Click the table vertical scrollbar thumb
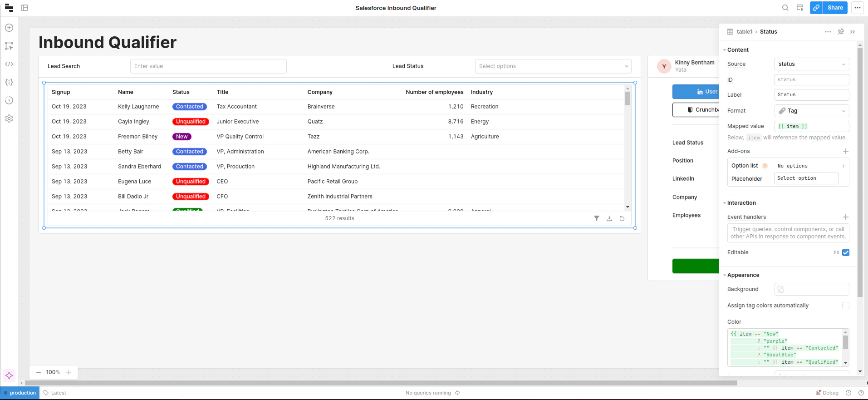Viewport: 868px width, 400px height. (x=628, y=99)
